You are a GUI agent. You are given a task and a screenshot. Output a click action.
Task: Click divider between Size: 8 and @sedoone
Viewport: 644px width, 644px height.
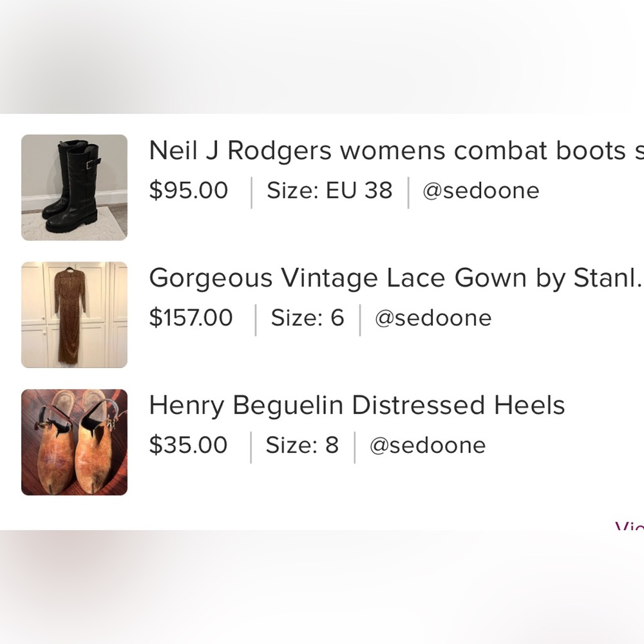click(354, 447)
